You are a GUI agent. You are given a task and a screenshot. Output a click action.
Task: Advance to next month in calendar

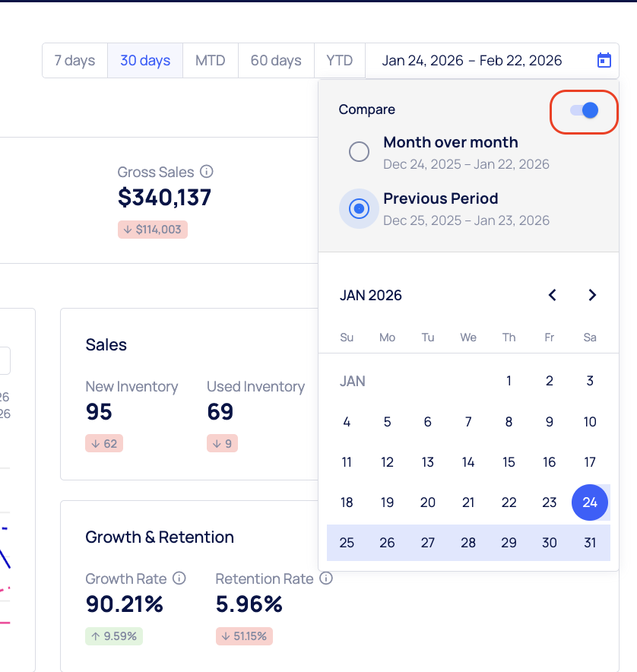592,295
